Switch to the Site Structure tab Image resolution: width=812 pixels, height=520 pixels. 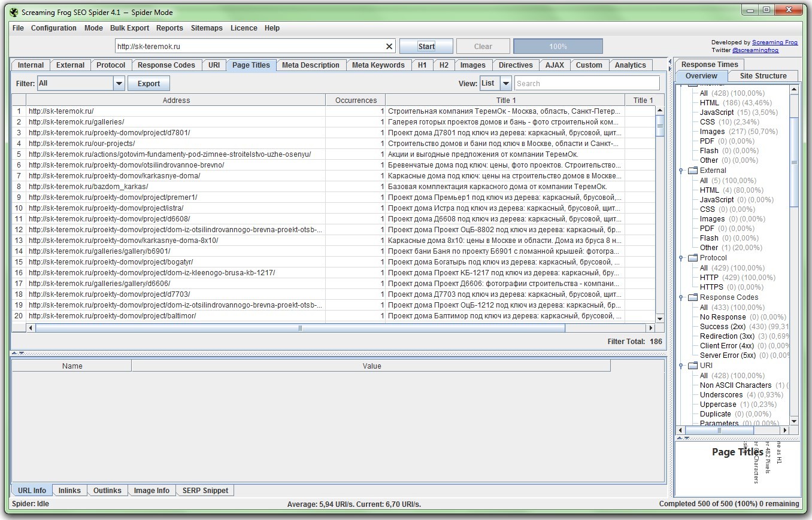[x=763, y=76]
